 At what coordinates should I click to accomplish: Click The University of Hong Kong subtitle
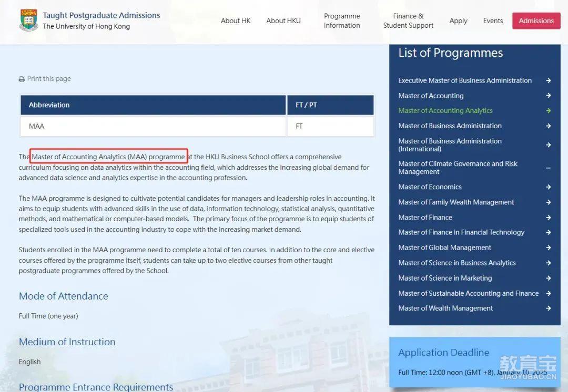pyautogui.click(x=86, y=26)
